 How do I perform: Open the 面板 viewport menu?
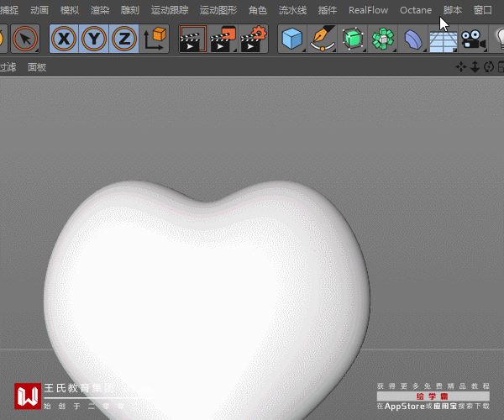(x=37, y=67)
